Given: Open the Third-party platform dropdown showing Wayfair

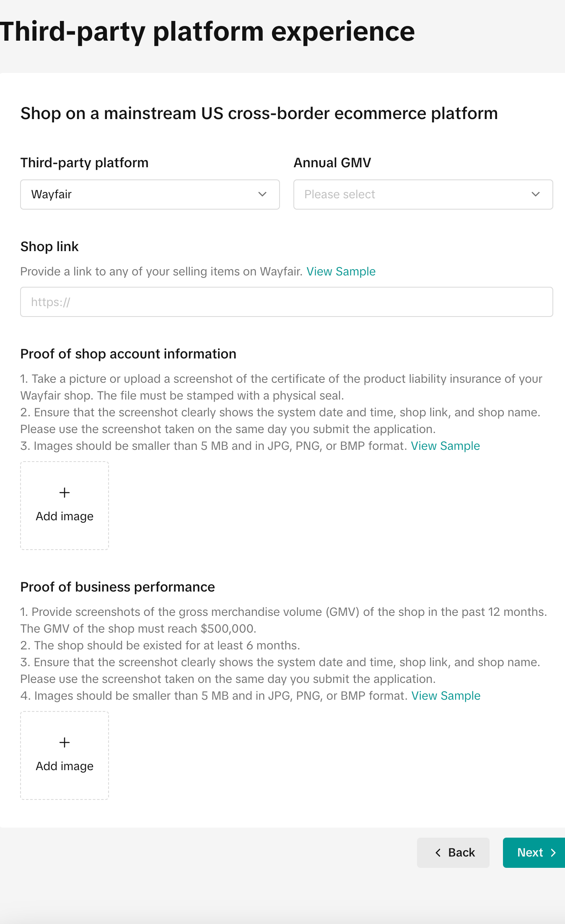Looking at the screenshot, I should [150, 195].
